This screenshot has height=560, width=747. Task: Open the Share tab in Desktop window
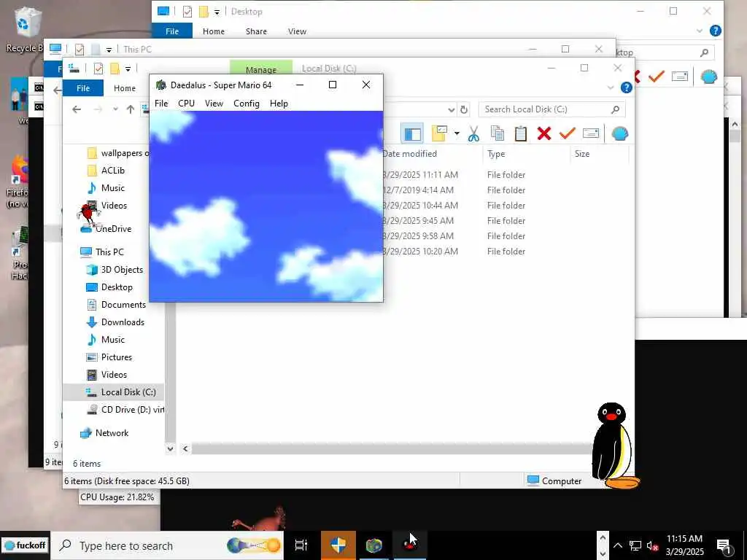click(x=256, y=31)
